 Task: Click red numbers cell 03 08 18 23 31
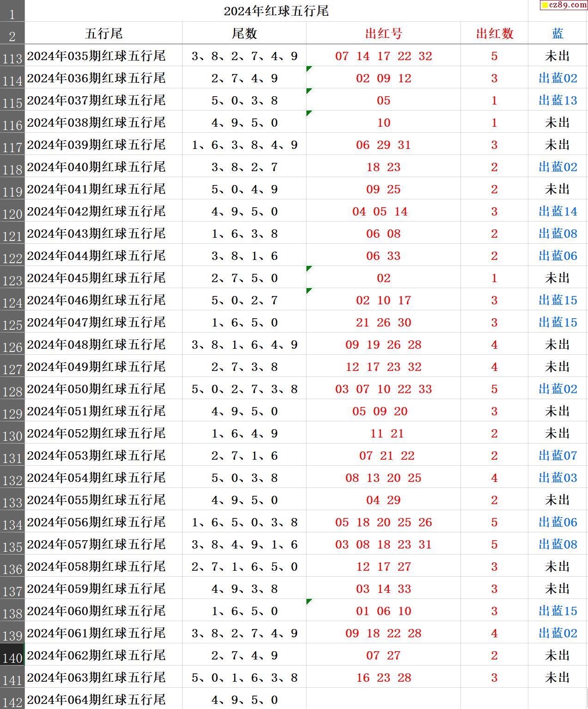tap(383, 544)
